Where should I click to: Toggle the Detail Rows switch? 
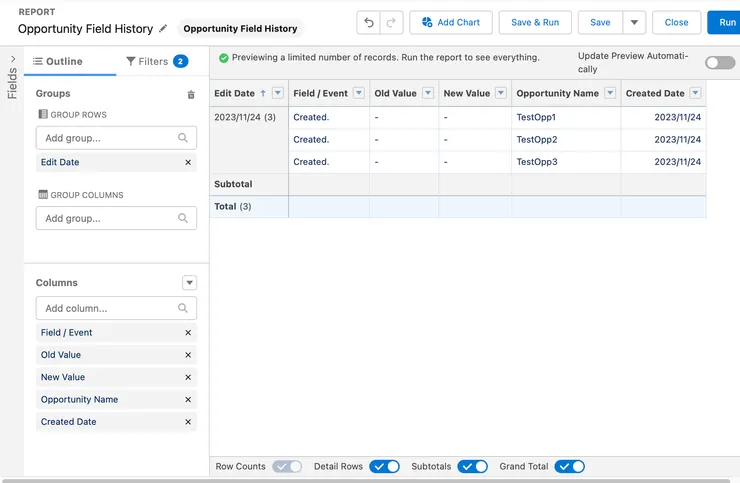coord(384,466)
